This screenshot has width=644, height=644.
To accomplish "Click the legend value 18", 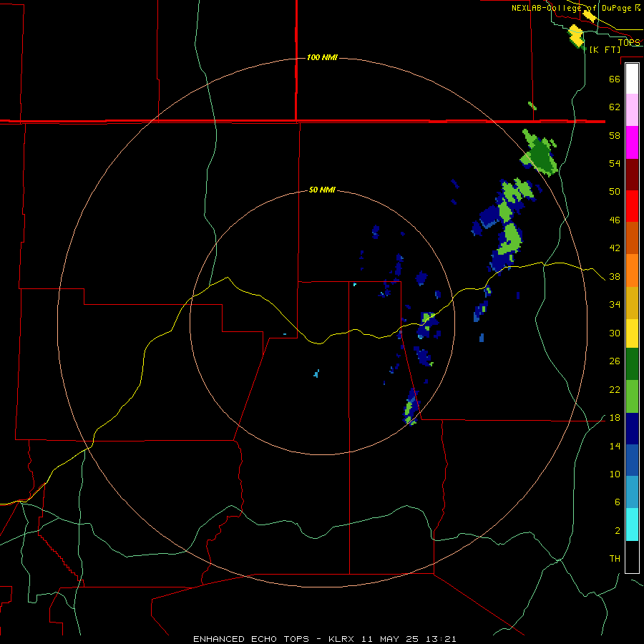I will coord(615,418).
